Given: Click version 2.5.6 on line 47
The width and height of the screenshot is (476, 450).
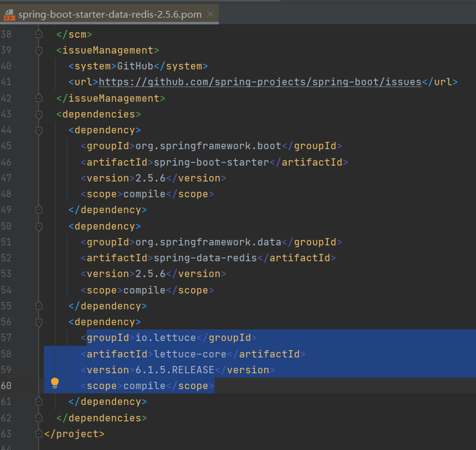Looking at the screenshot, I should point(151,178).
